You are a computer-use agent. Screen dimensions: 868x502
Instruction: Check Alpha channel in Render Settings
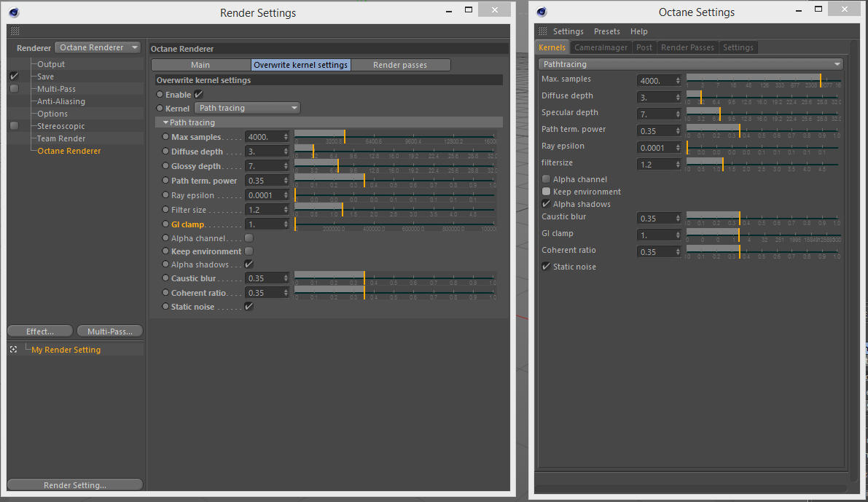tap(249, 238)
